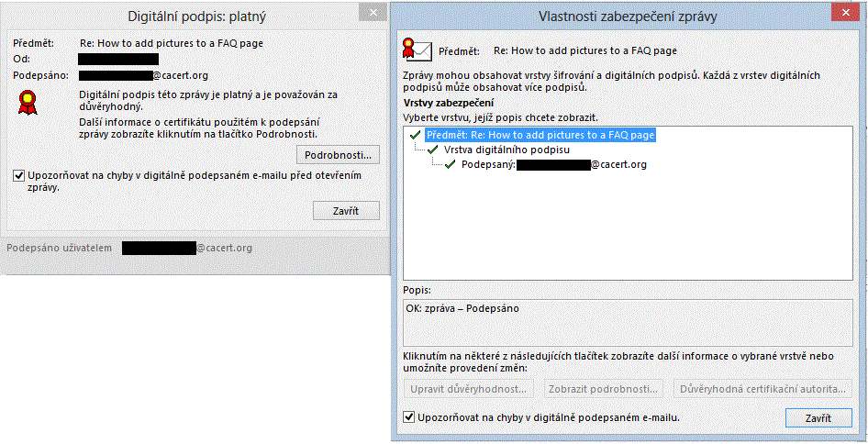Click the Upravit důvěryhodnost... button

tap(468, 389)
